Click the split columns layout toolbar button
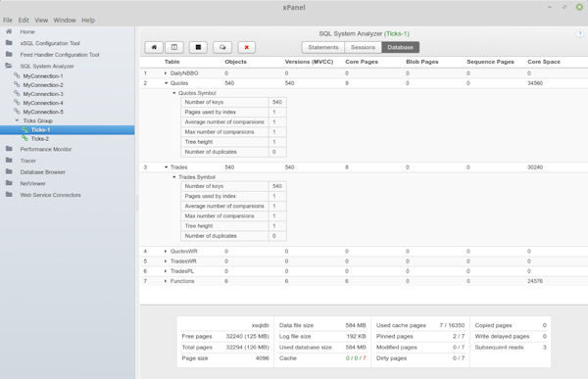 click(174, 47)
